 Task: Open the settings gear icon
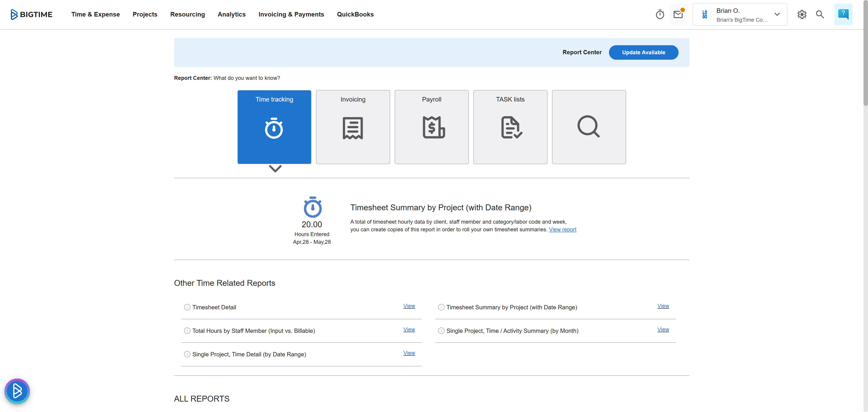802,14
